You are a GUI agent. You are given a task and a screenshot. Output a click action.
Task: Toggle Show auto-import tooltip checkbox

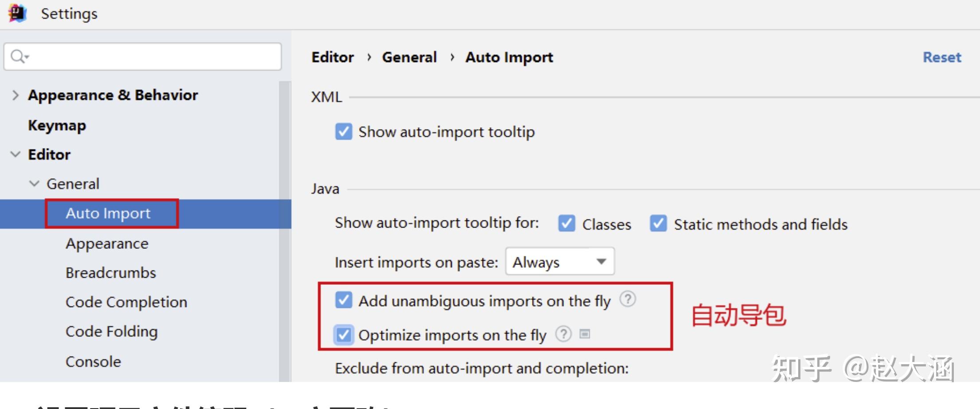344,132
